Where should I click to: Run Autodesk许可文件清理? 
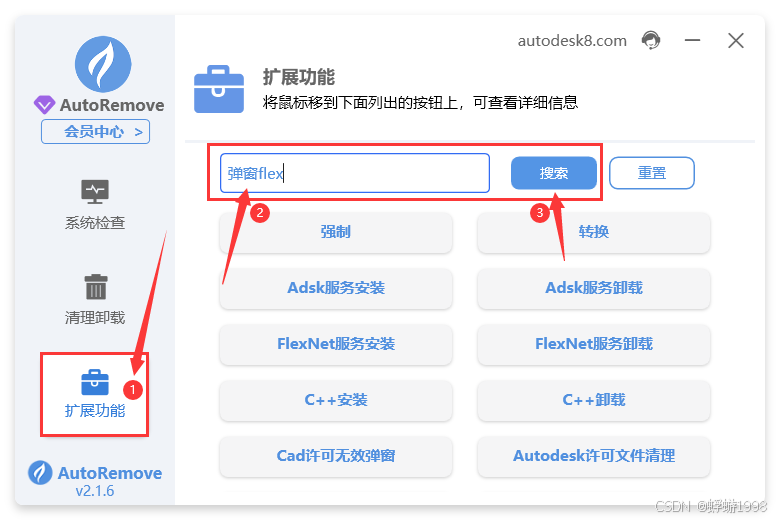click(593, 456)
